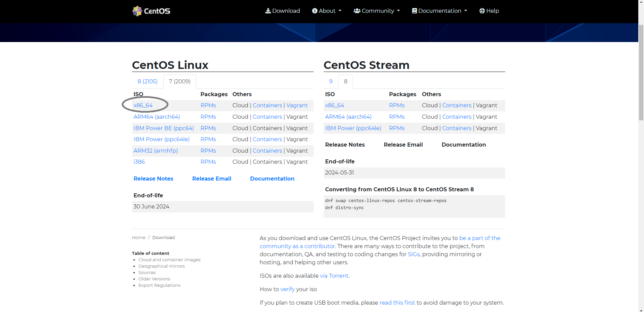Image resolution: width=644 pixels, height=312 pixels.
Task: Open the 'verify' your iso link
Action: [x=287, y=289]
